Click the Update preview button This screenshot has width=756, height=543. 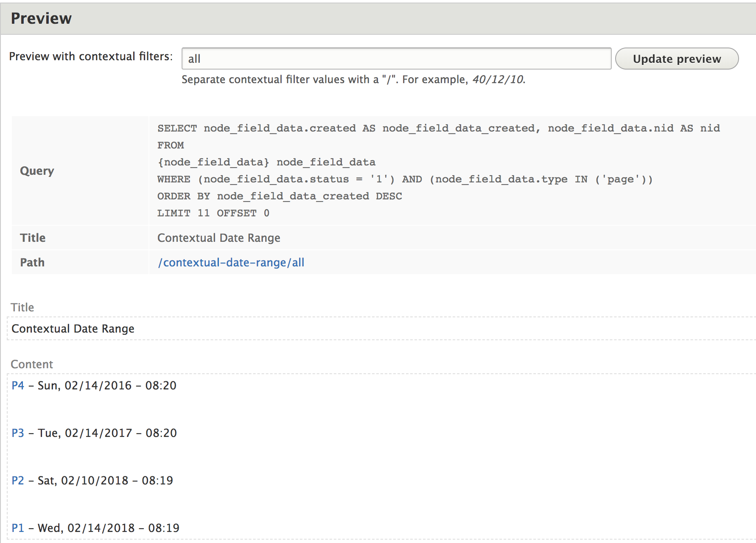click(677, 59)
